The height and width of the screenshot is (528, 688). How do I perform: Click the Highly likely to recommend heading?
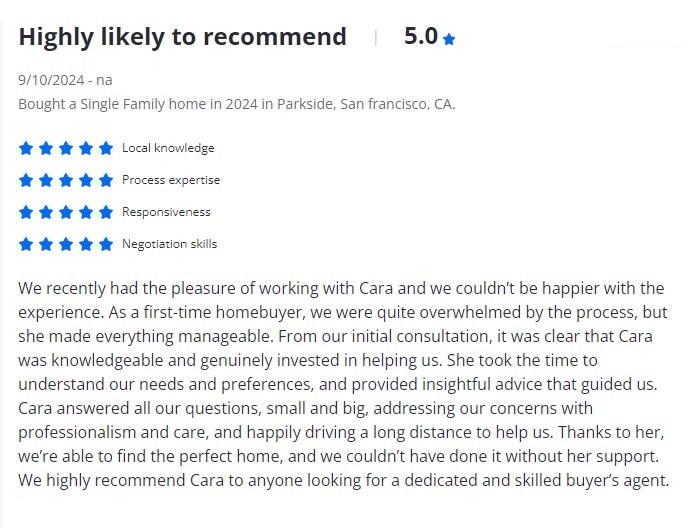(x=182, y=37)
